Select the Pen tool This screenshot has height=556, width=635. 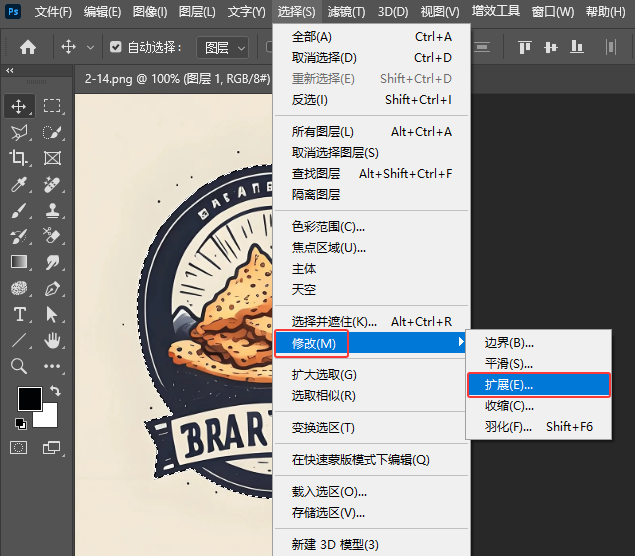point(52,288)
